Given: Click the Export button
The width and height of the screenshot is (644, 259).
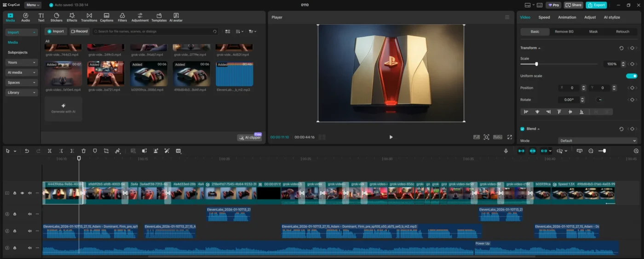Looking at the screenshot, I should 596,5.
